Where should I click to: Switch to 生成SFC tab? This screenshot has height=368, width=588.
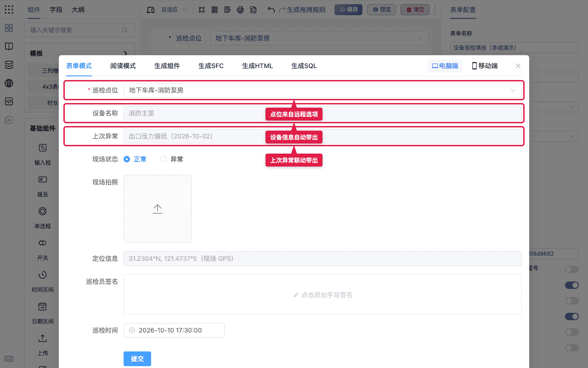click(211, 66)
